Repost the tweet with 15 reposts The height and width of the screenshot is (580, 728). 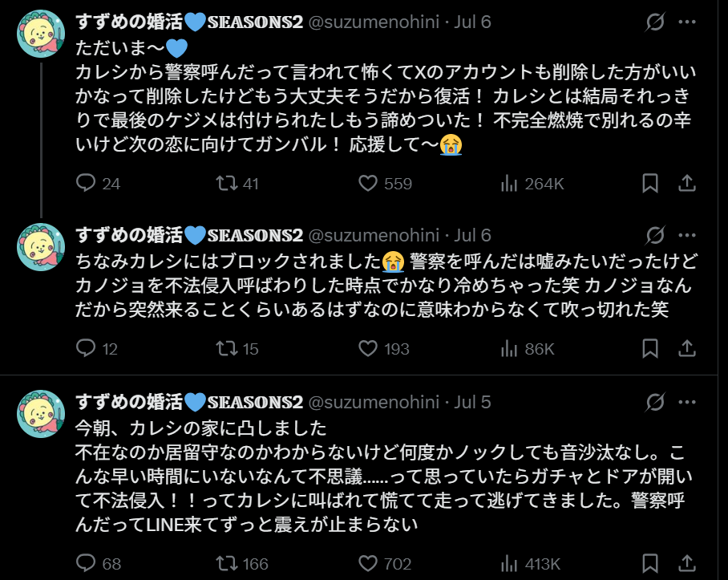coord(229,349)
